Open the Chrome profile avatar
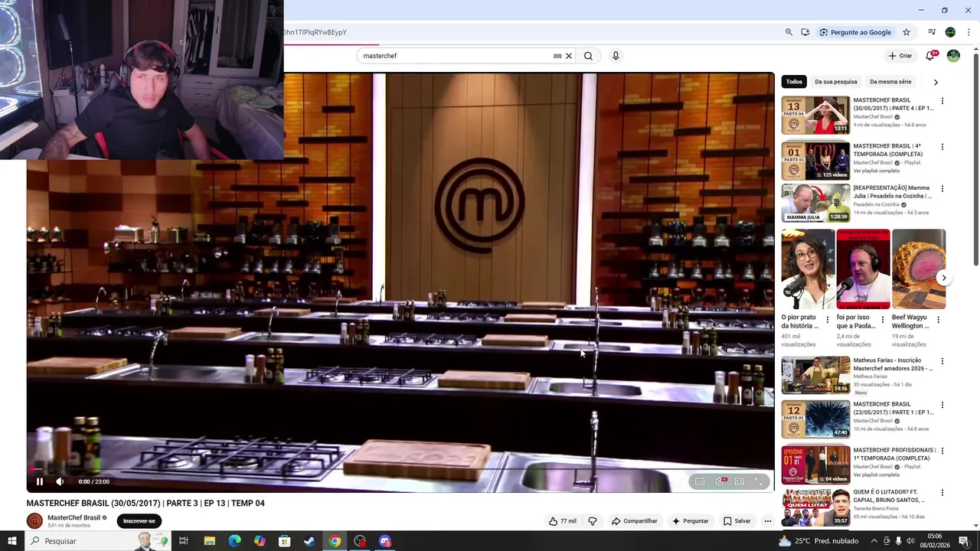The image size is (980, 551). (x=950, y=32)
